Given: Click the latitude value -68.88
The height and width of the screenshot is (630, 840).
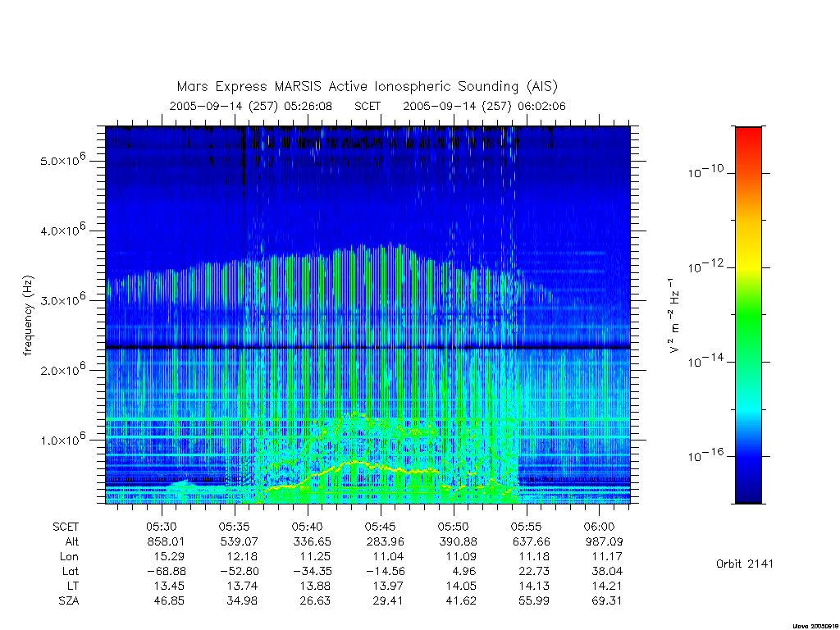Looking at the screenshot, I should [167, 571].
